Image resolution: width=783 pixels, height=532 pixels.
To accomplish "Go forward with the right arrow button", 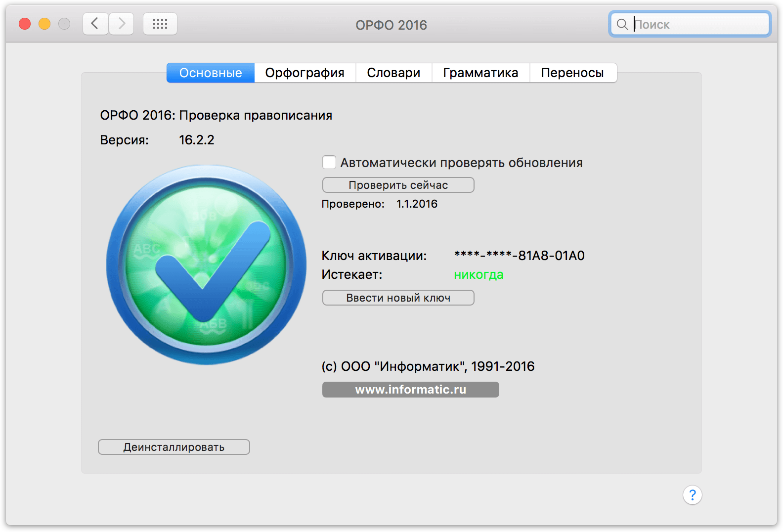I will click(122, 24).
